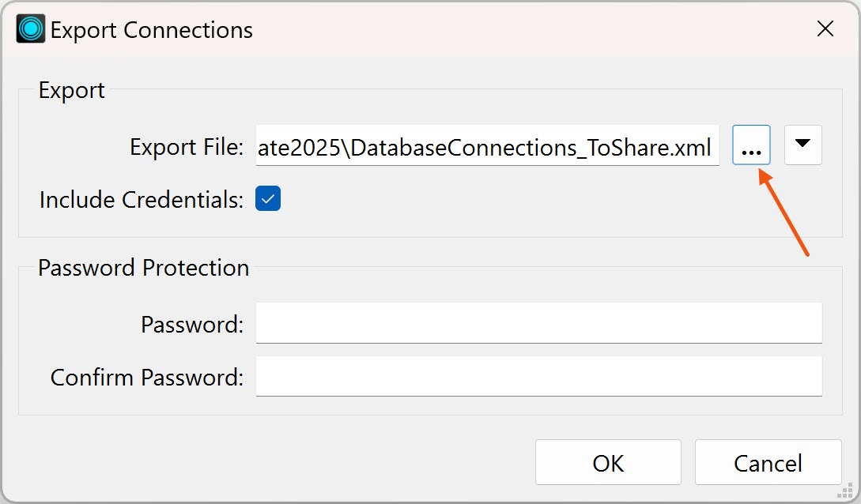The image size is (861, 504).
Task: Focus the Password input field
Action: coord(538,323)
